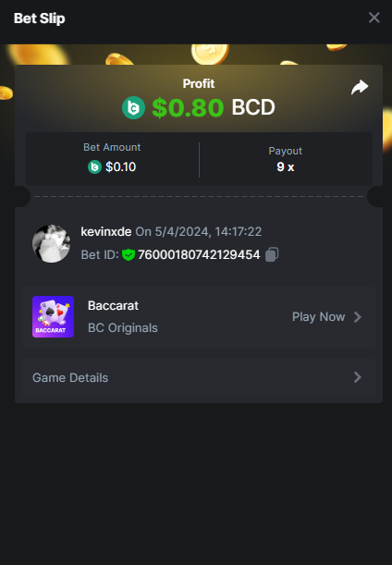Open the Game Details row
The height and width of the screenshot is (565, 392).
pos(199,377)
